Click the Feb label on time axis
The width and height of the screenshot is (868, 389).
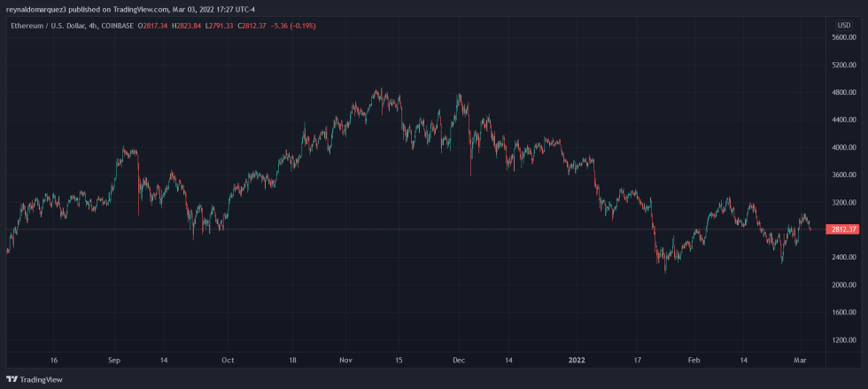coord(694,360)
